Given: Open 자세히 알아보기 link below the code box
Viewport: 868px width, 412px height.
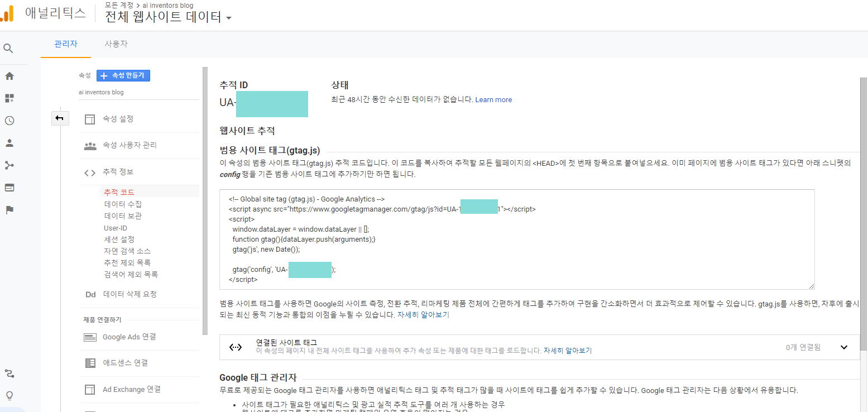Looking at the screenshot, I should coord(423,315).
